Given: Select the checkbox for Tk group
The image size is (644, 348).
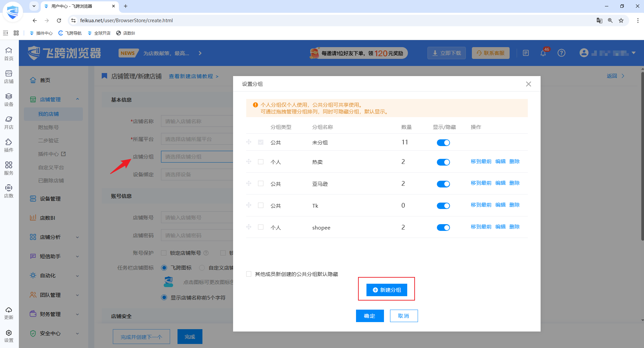Looking at the screenshot, I should pyautogui.click(x=261, y=205).
